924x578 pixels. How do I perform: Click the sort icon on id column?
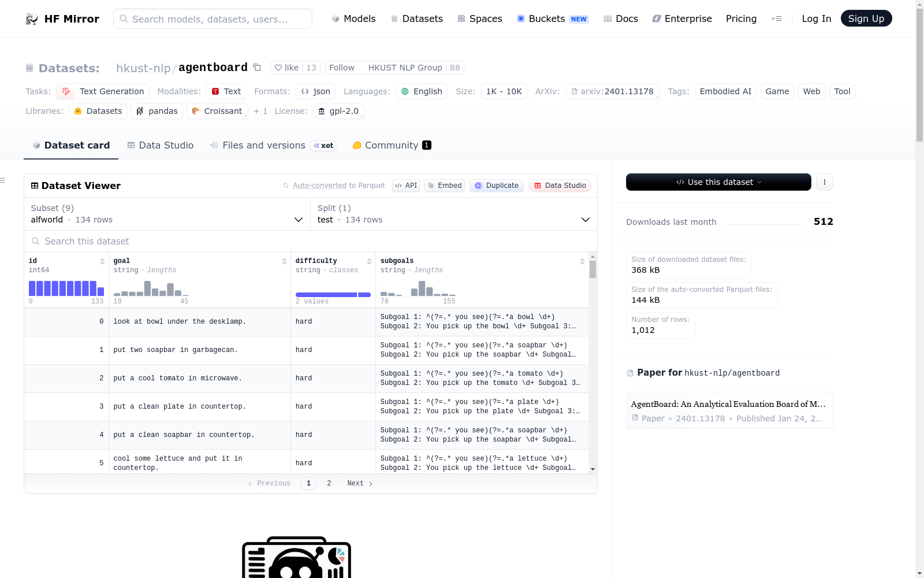(102, 262)
